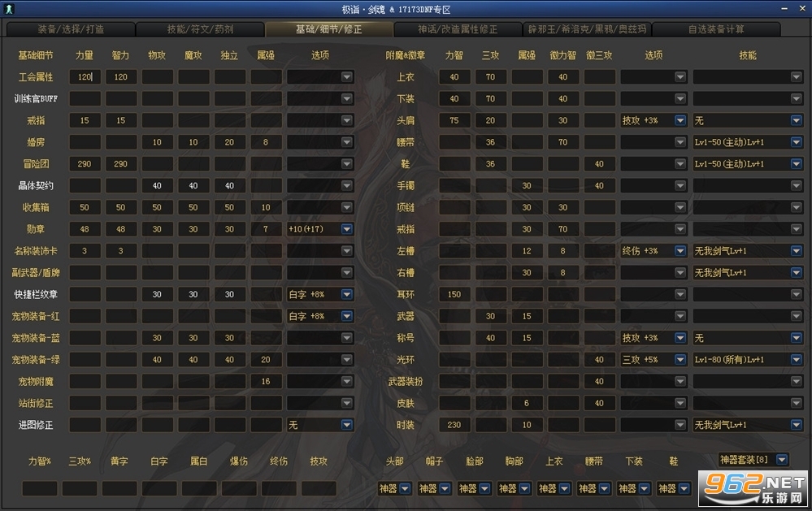Switch to the 技能/符文/药剂 tab

[200, 29]
